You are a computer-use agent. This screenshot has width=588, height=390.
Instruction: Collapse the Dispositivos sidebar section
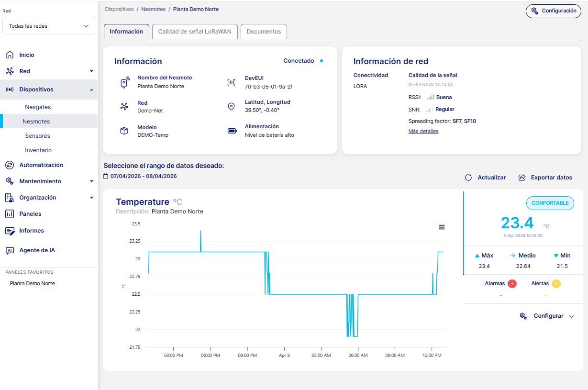click(x=91, y=89)
